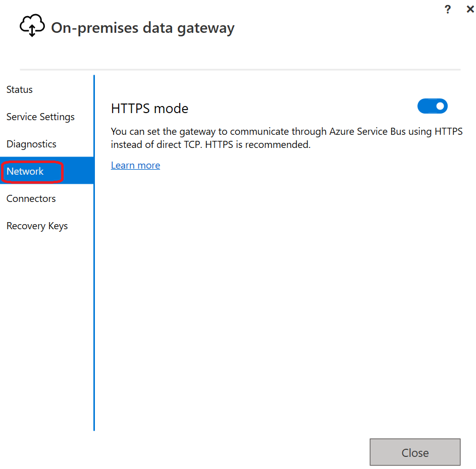Click the gray Close button
Screen dimensions: 476x469
point(415,452)
